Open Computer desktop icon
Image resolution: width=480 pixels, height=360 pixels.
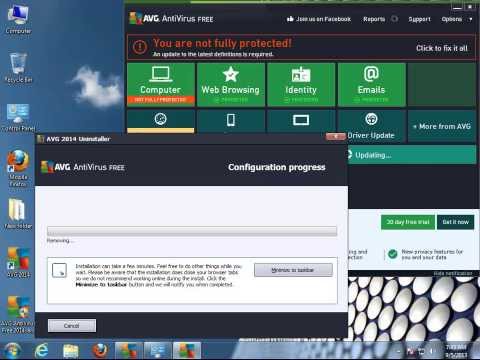tap(18, 19)
